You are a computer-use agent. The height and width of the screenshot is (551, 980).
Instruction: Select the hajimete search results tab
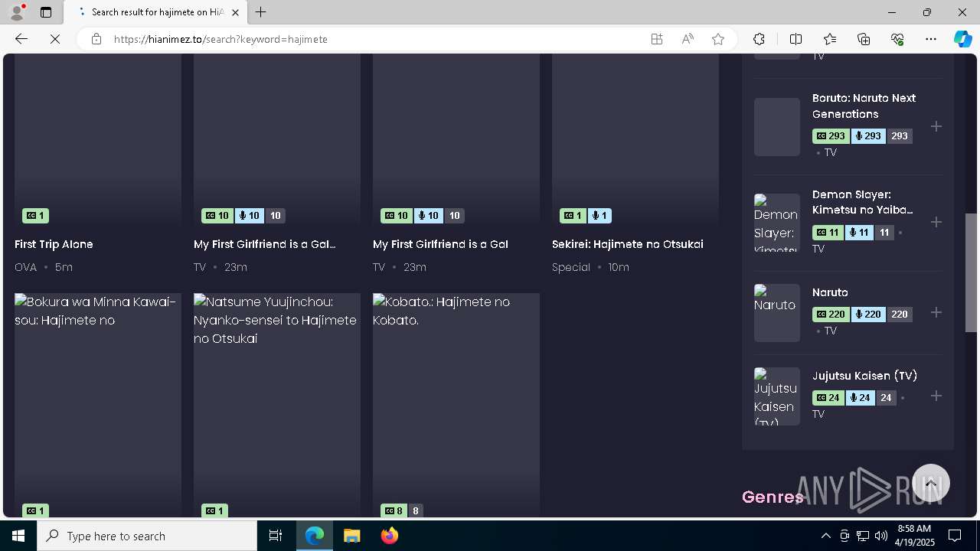click(x=155, y=12)
